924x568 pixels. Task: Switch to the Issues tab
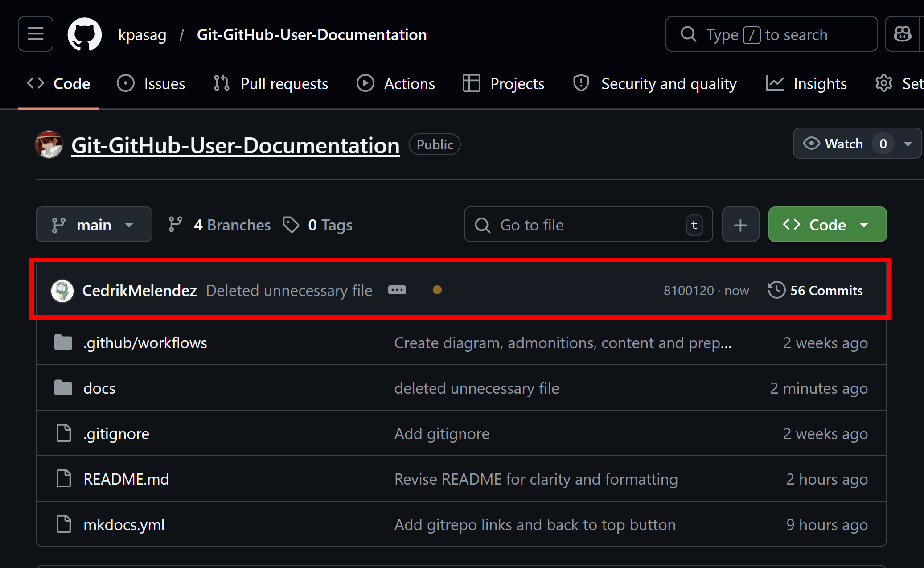click(164, 83)
